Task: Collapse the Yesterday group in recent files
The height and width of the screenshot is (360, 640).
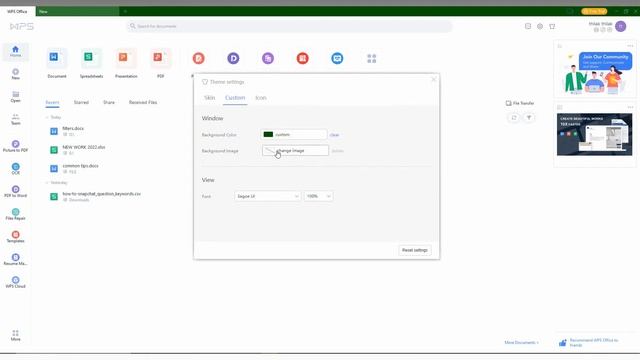Action: (47, 183)
